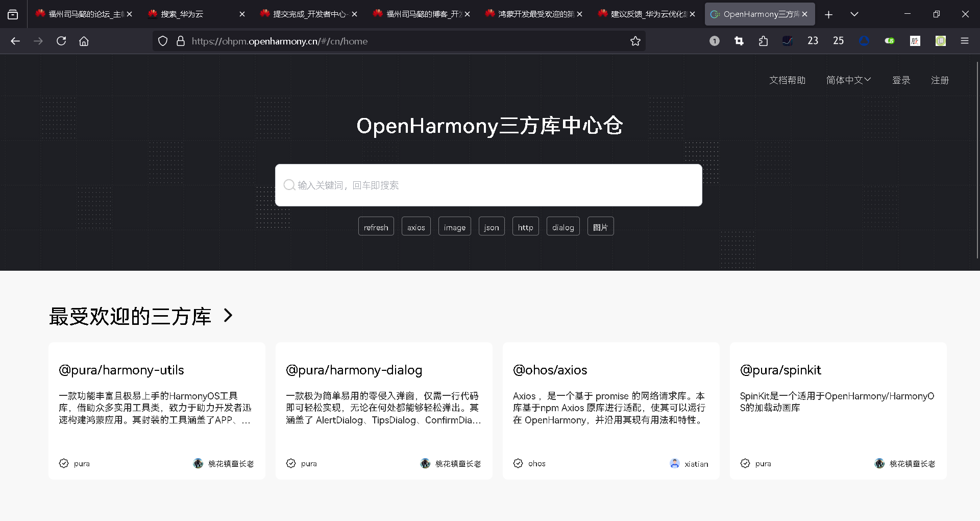980x521 pixels.
Task: Click the crop screenshot extension icon
Action: coord(739,41)
